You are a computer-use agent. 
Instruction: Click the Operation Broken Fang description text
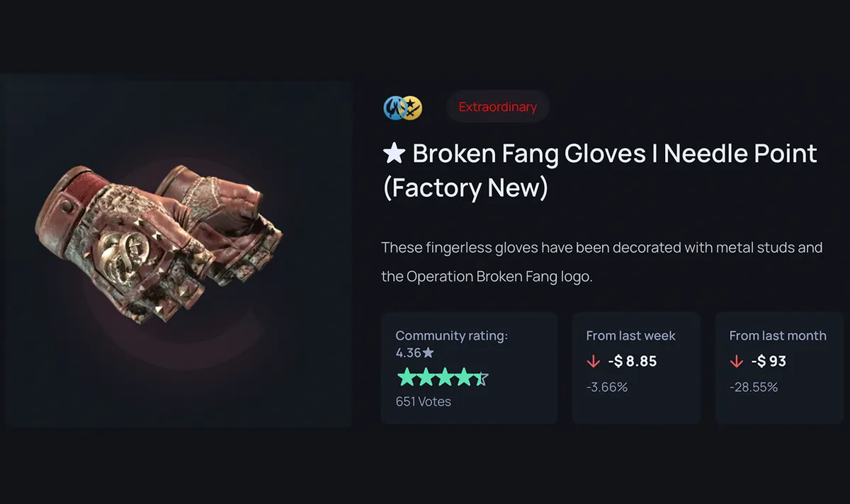point(602,262)
